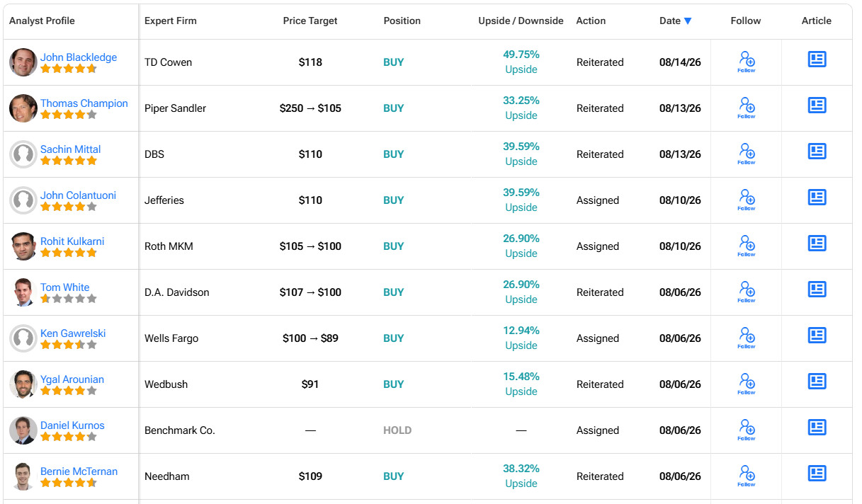862x504 pixels.
Task: Open John Colantuoni's analyst profile link
Action: pyautogui.click(x=78, y=195)
